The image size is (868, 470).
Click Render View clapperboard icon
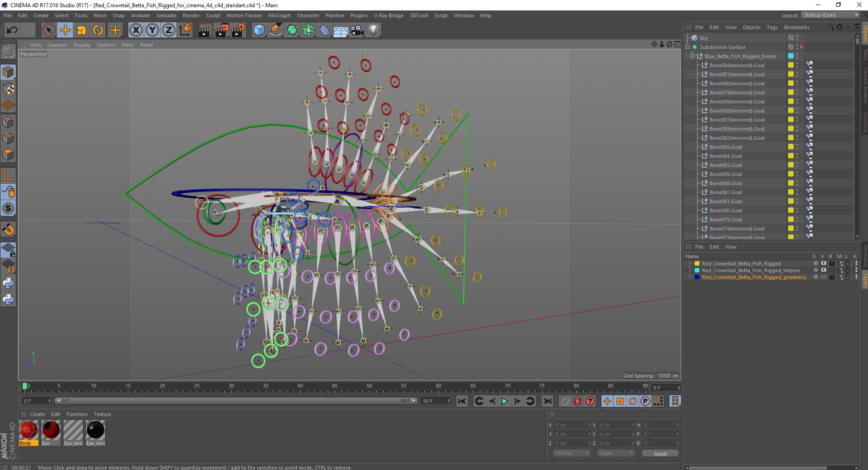[205, 30]
